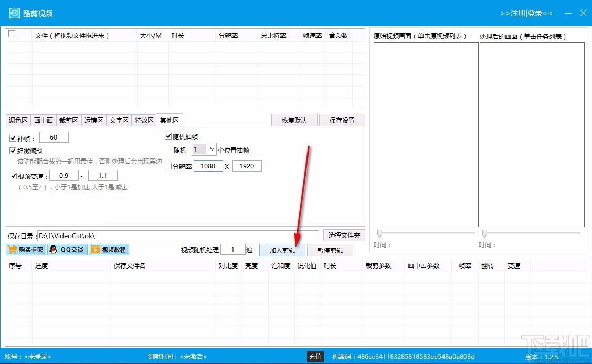Screen dimensions: 592x364
Task: Uncheck the 轻微倾斜 checkbox
Action: [13, 151]
